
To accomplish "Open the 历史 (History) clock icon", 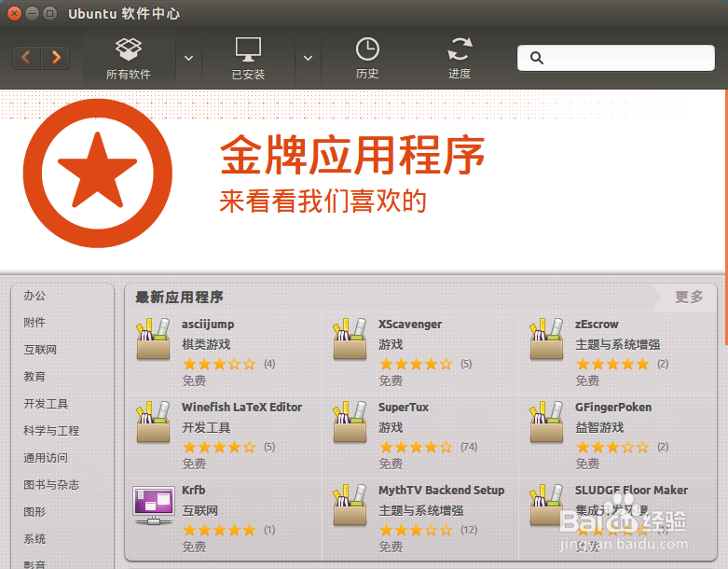I will point(367,49).
